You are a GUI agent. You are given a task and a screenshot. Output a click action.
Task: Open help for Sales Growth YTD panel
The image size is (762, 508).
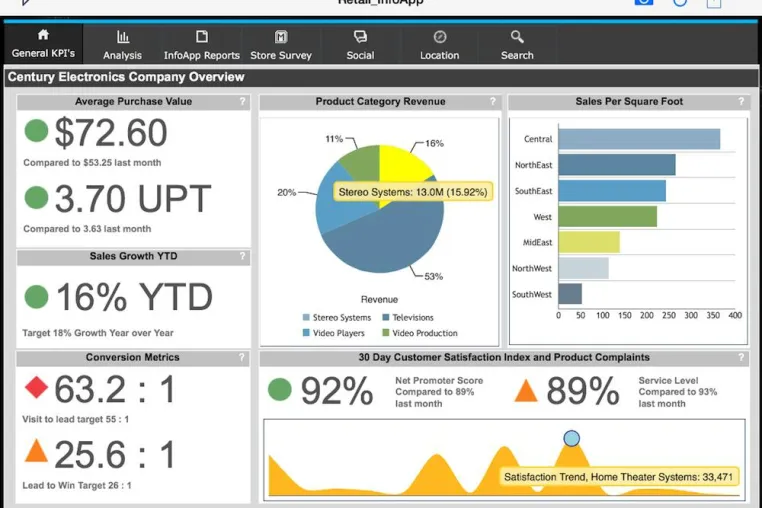point(242,256)
